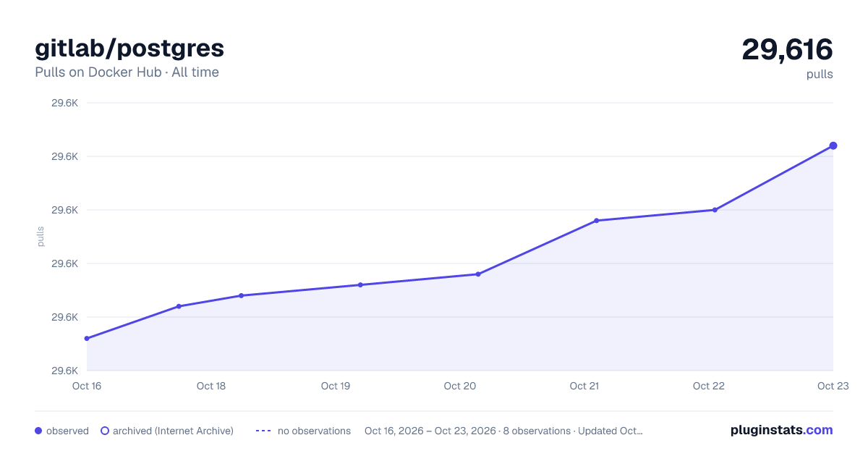Viewport: 868px width, 456px height.
Task: Select the chart data point nearest Oct 21
Action: 597,221
